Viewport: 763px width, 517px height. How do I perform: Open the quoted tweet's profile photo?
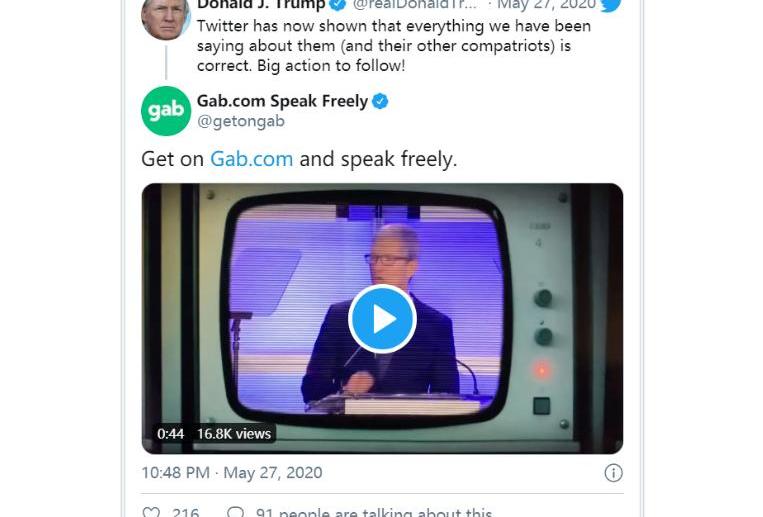166,17
